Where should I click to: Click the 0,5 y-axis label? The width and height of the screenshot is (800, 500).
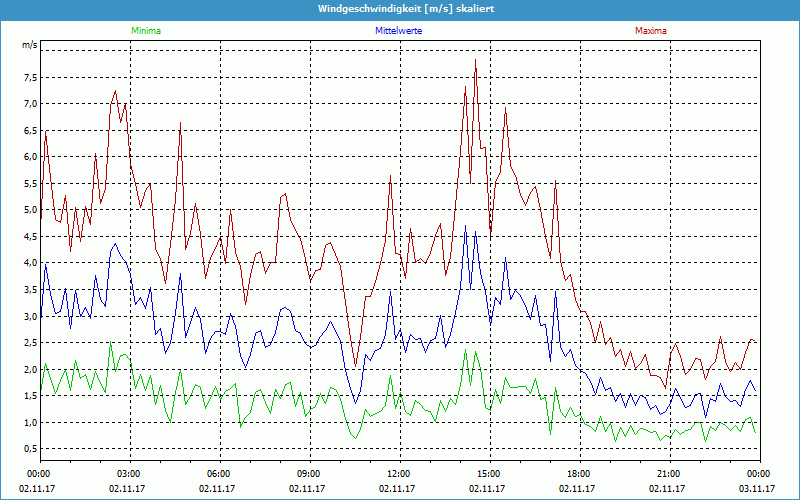29,449
